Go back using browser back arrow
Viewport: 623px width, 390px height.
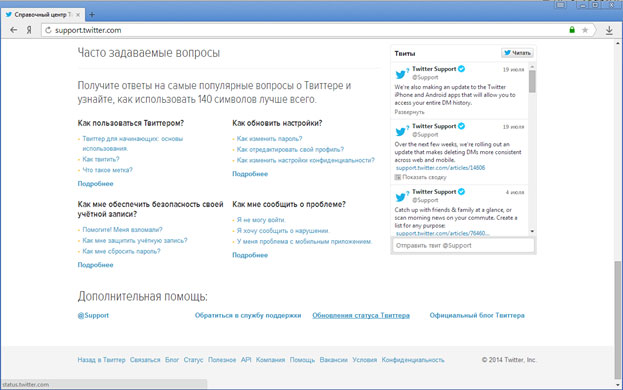[x=14, y=30]
